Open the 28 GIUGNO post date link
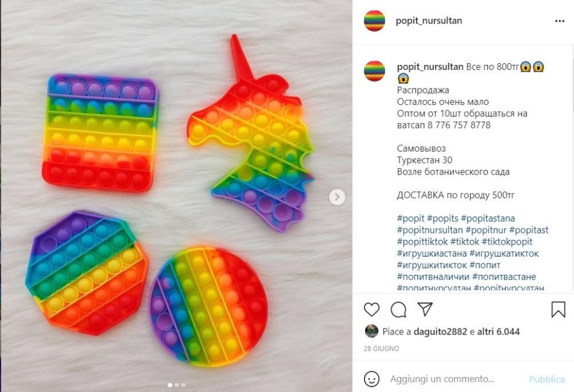This screenshot has width=574, height=392. (x=381, y=348)
